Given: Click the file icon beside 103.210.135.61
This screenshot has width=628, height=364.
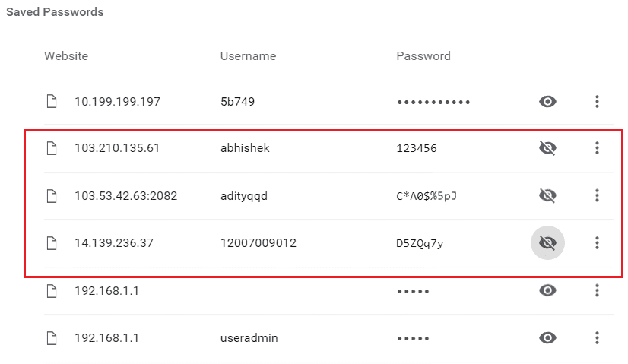Looking at the screenshot, I should [52, 148].
